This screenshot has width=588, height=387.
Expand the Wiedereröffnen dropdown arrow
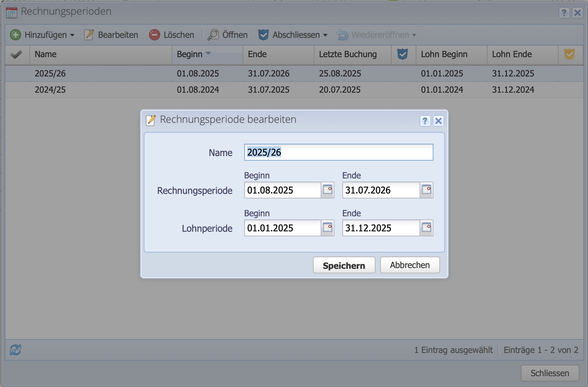pyautogui.click(x=414, y=35)
